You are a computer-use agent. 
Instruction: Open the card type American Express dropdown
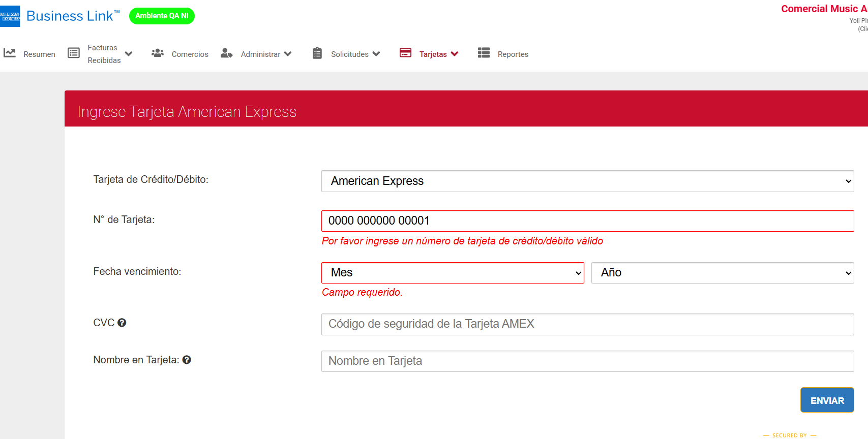tap(587, 181)
